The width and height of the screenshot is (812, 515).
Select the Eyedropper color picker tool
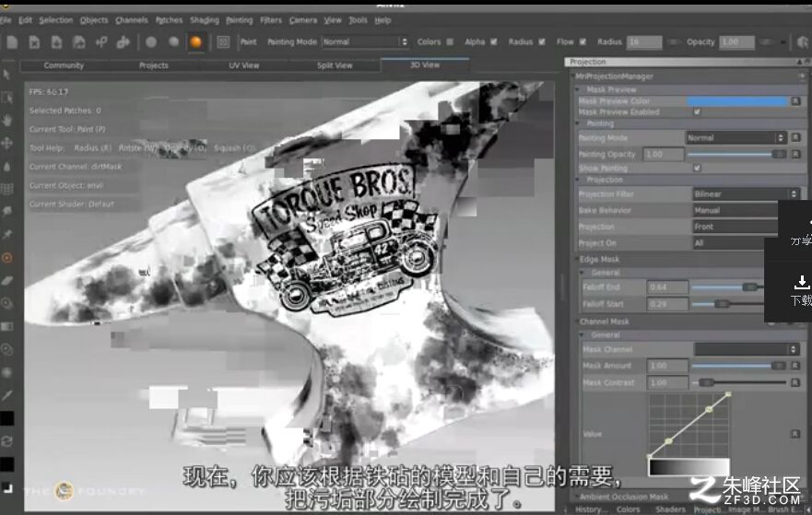(x=6, y=395)
